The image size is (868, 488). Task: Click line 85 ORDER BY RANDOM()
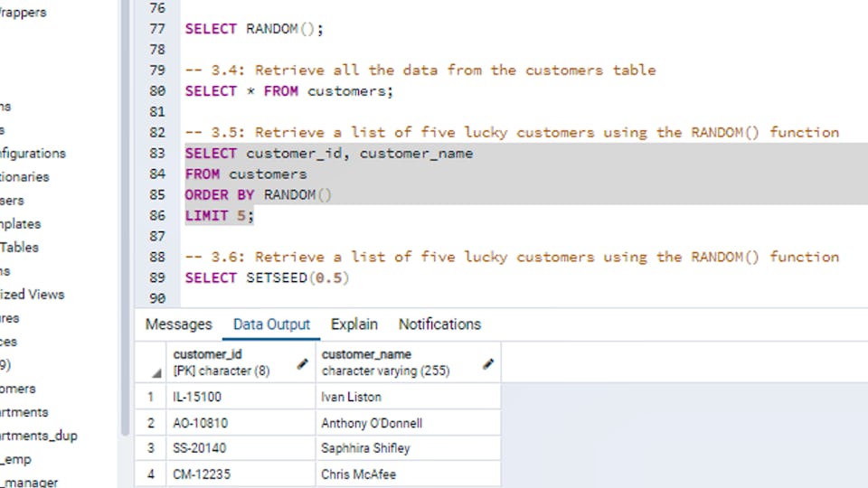point(258,195)
